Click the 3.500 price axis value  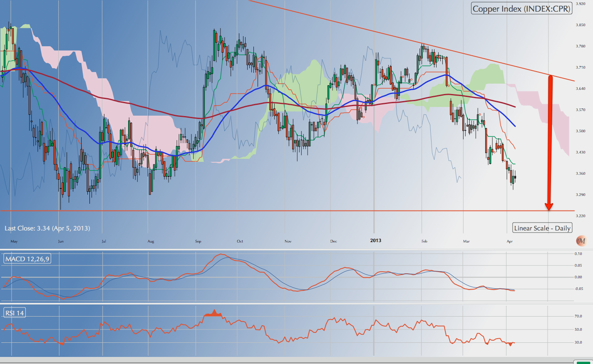[x=581, y=131]
